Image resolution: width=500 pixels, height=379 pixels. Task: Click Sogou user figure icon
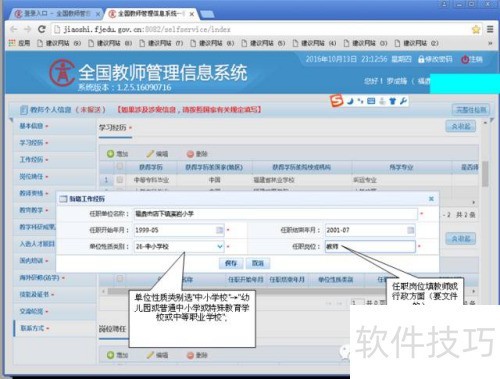click(x=383, y=101)
